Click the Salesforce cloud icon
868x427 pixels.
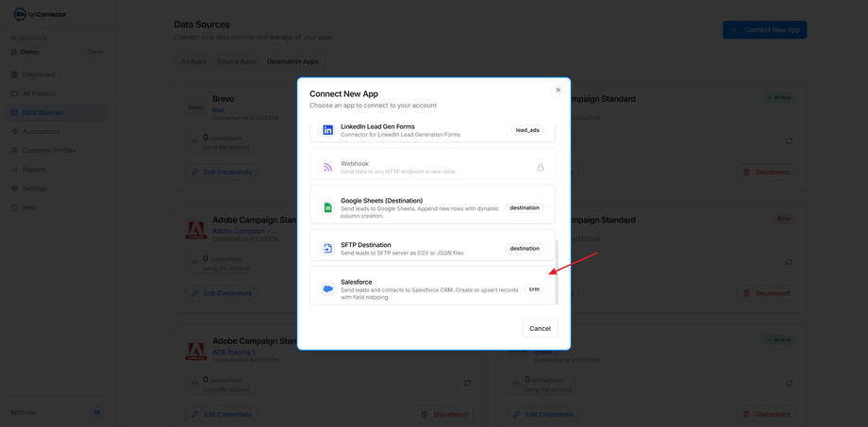pos(327,289)
